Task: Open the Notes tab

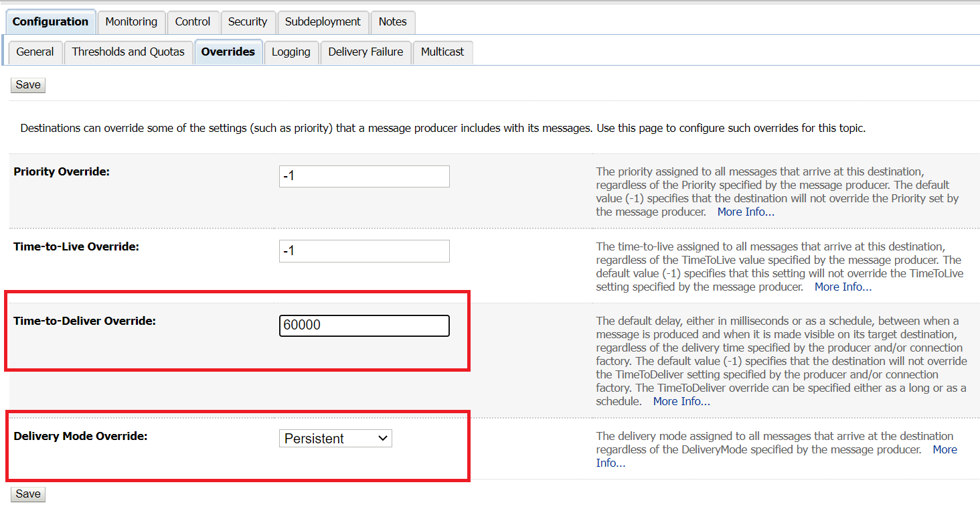Action: pyautogui.click(x=392, y=21)
